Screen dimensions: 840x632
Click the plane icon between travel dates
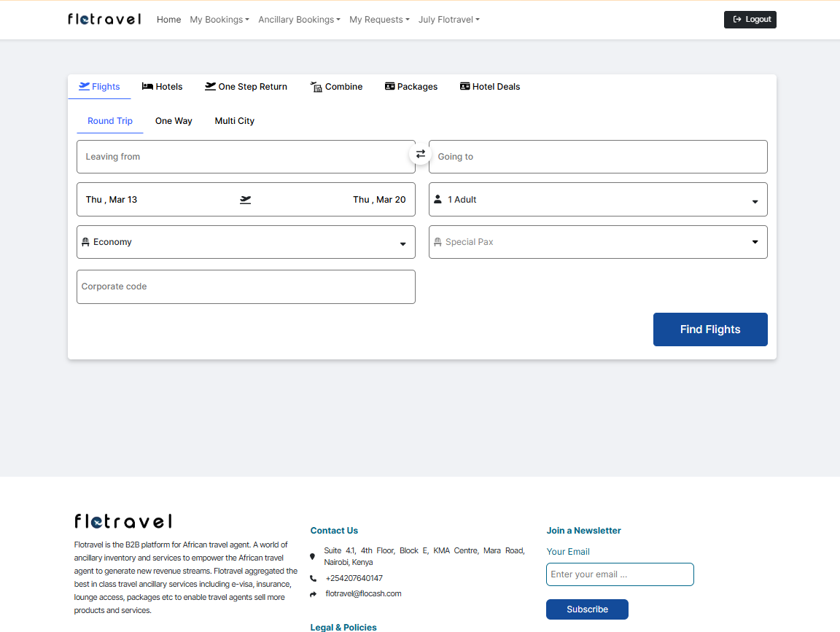[x=245, y=200]
